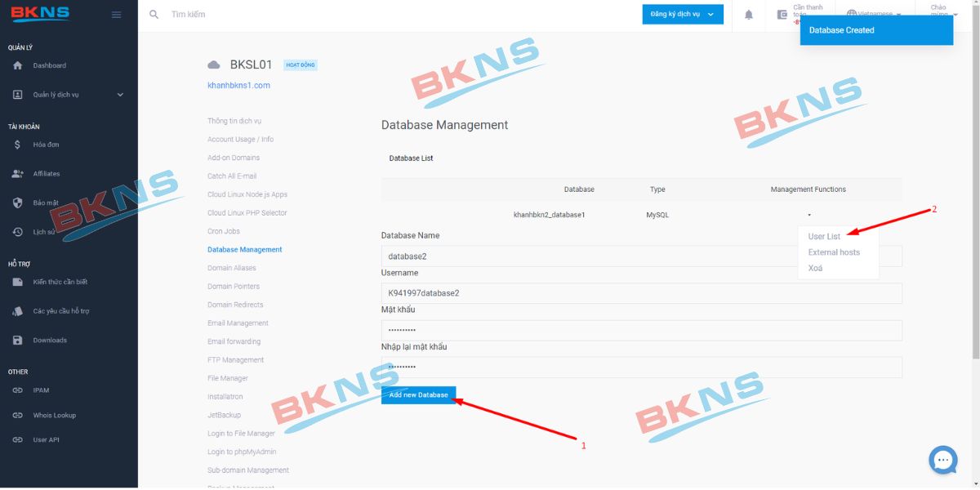Open Catch All E-mail link
This screenshot has height=490, width=980.
[232, 176]
